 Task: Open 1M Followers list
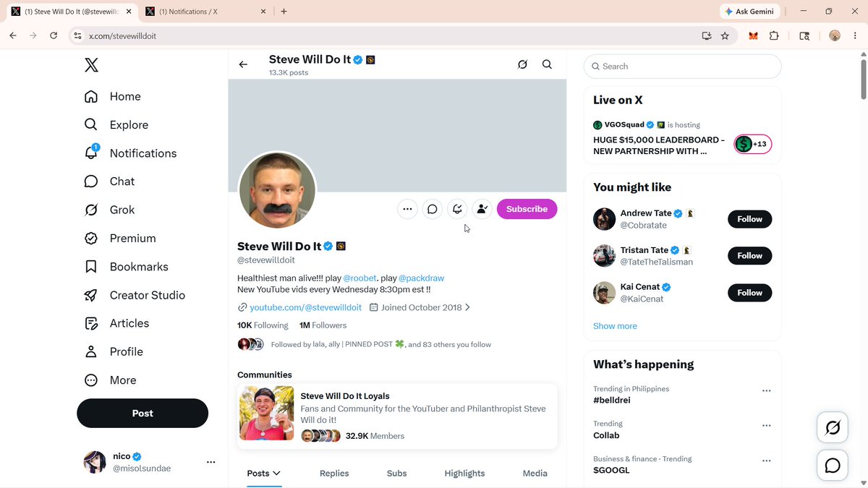[x=323, y=325]
